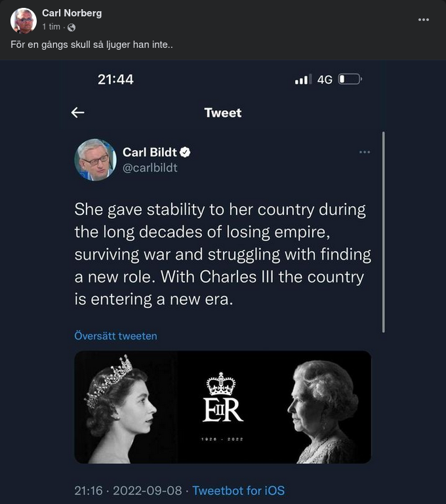Click the @carlbildt handle
This screenshot has width=446, height=504.
(150, 168)
